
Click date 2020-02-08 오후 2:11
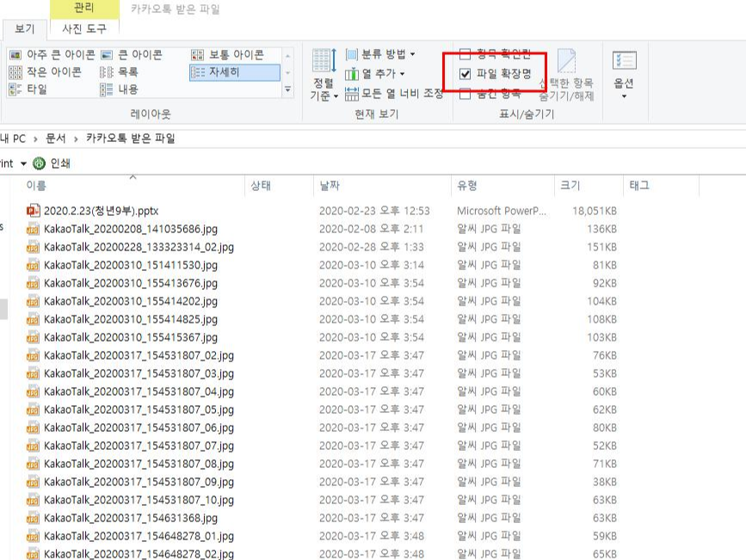[x=371, y=229]
